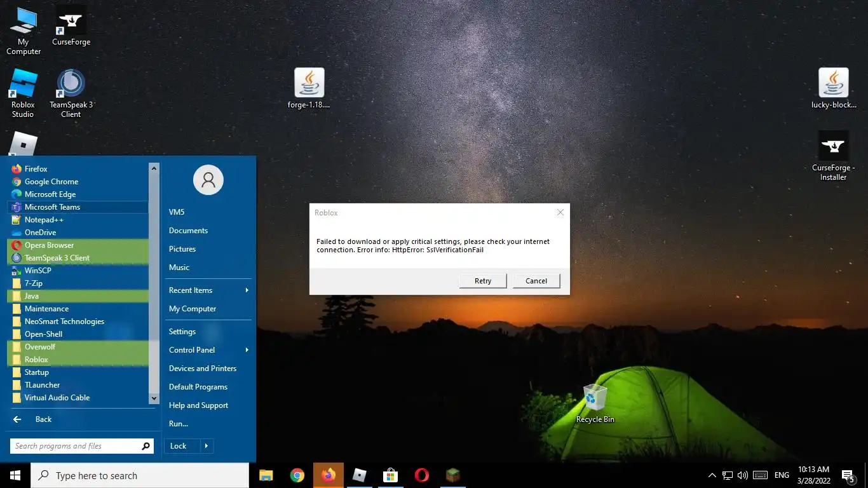The image size is (868, 488).
Task: Expand the TLauncher folder
Action: [78, 385]
